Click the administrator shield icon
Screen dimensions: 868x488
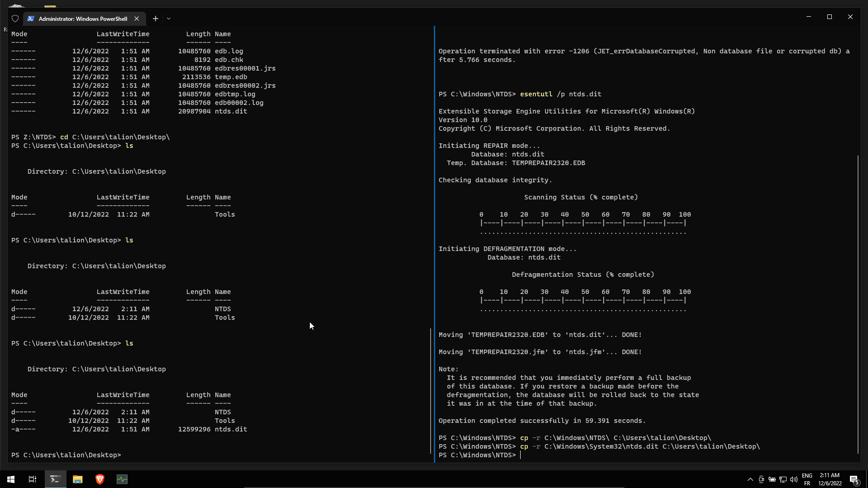pos(15,19)
